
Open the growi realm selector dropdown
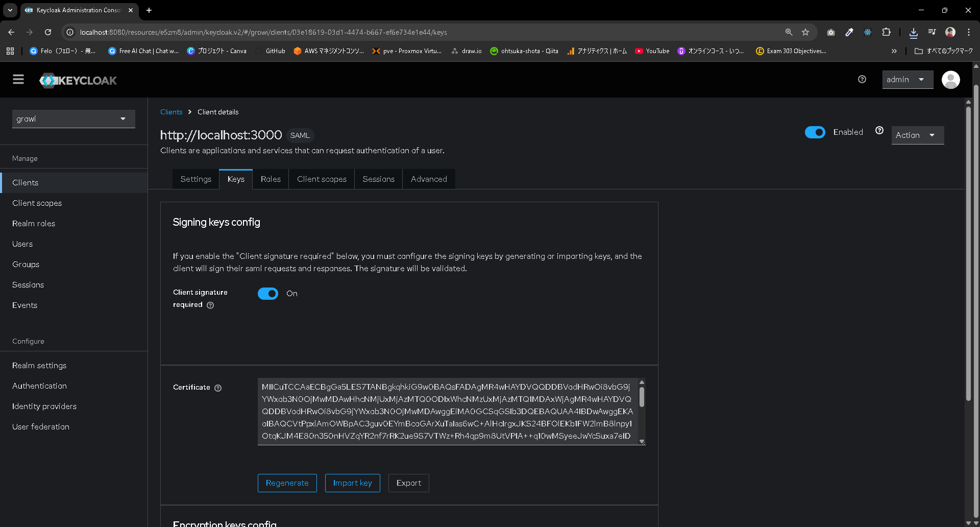(73, 119)
